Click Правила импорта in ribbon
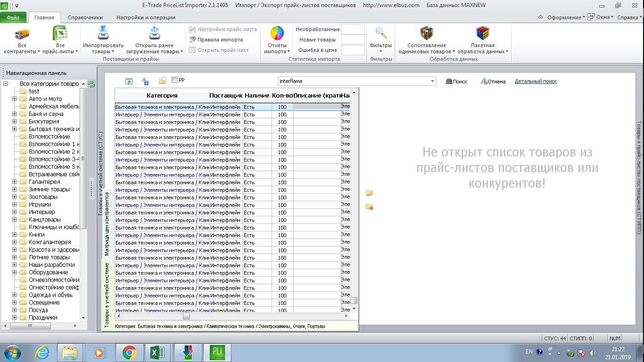The image size is (644, 362). [x=216, y=40]
